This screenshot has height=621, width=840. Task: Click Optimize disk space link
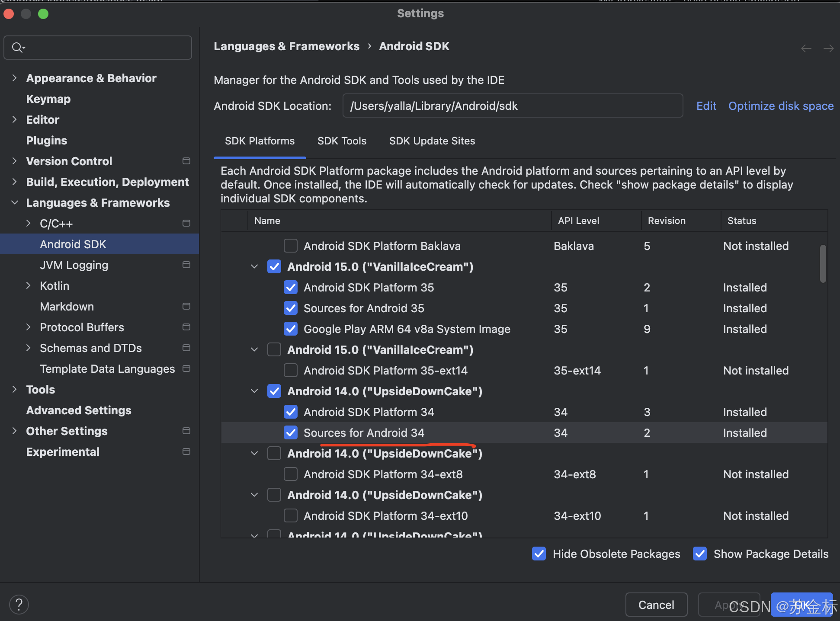[781, 106]
